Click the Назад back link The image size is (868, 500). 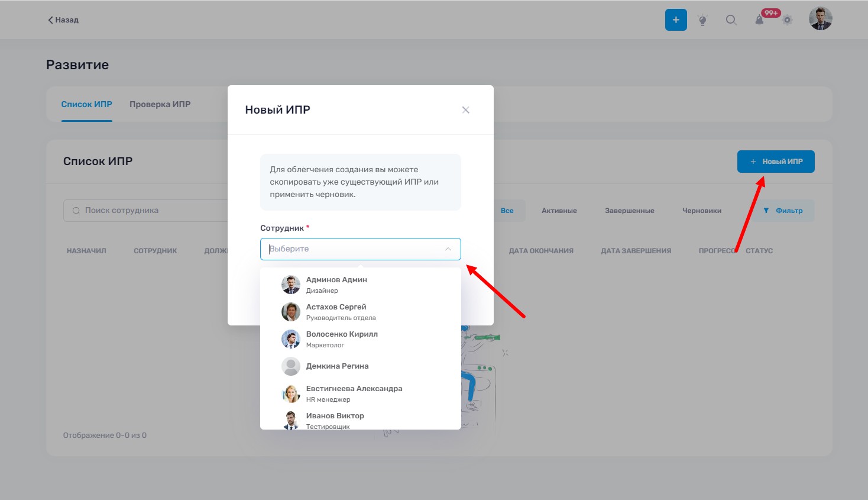[x=63, y=20]
